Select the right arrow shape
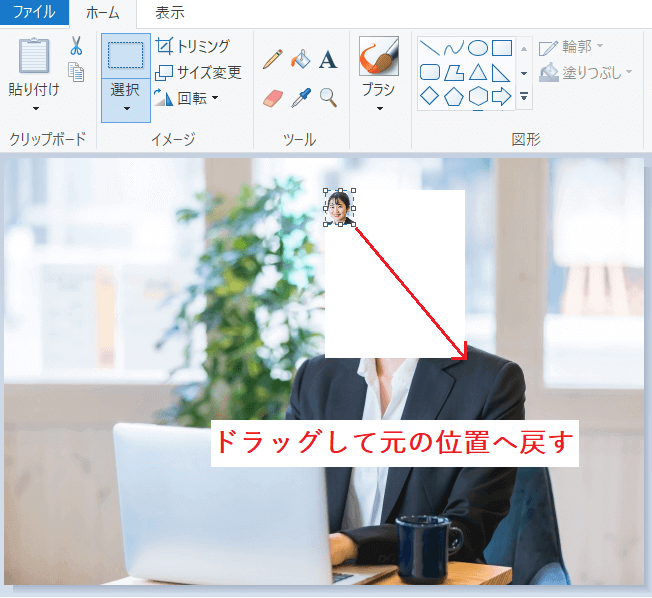This screenshot has width=652, height=598. click(x=502, y=96)
